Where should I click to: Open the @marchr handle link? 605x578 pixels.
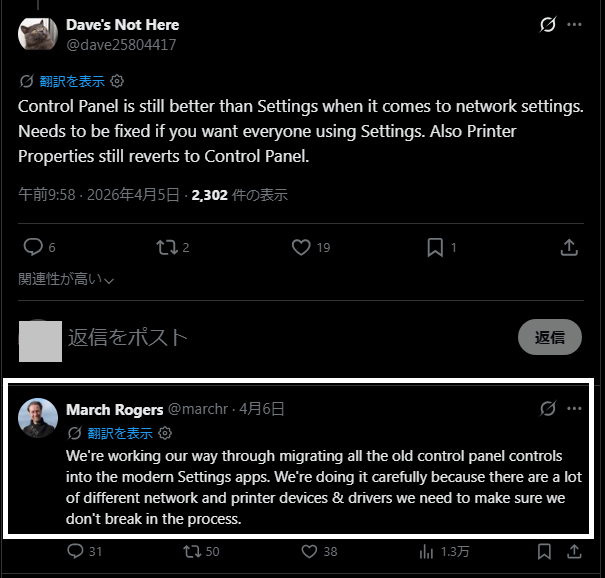tap(198, 409)
